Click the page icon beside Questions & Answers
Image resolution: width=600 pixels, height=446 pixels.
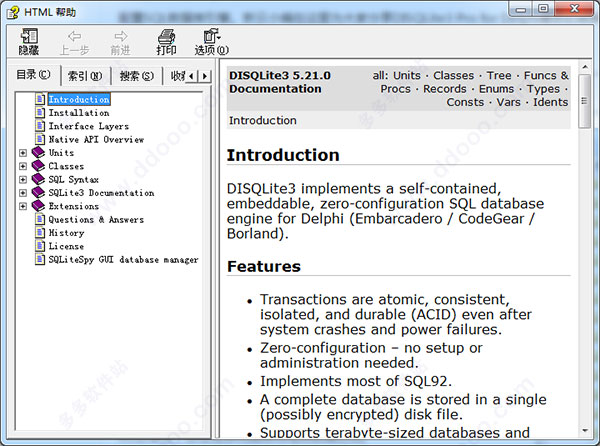point(40,220)
